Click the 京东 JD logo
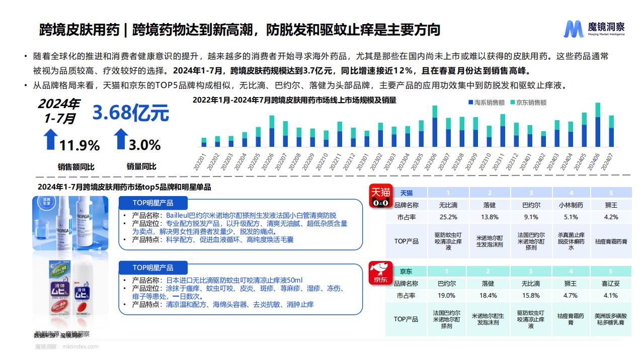 pyautogui.click(x=380, y=274)
